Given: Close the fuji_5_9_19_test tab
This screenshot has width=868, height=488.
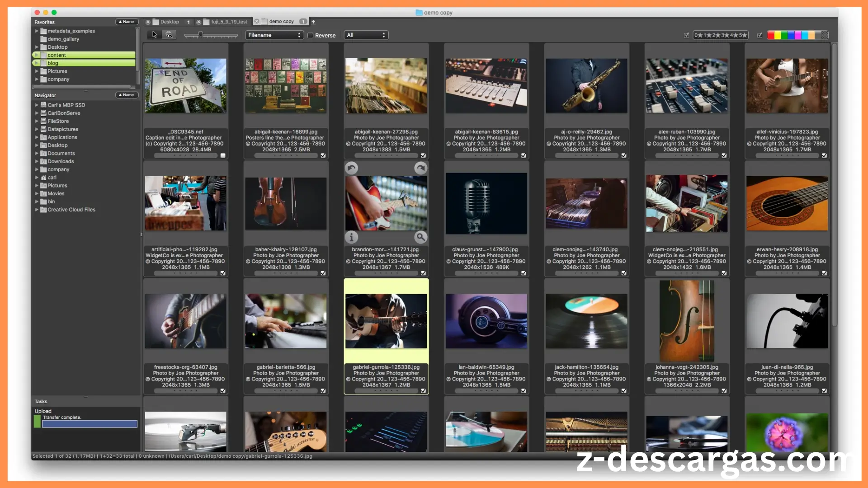Looking at the screenshot, I should click(x=198, y=22).
